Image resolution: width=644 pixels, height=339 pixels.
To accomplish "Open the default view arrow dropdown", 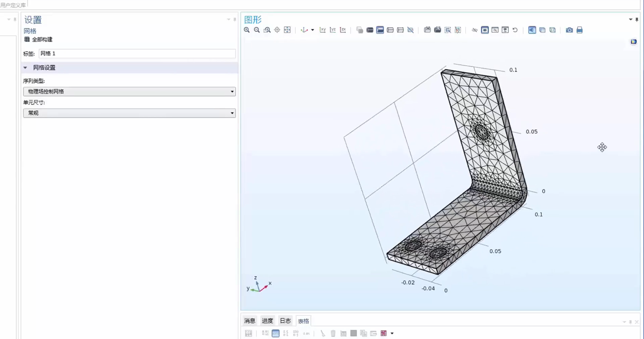I will (312, 30).
